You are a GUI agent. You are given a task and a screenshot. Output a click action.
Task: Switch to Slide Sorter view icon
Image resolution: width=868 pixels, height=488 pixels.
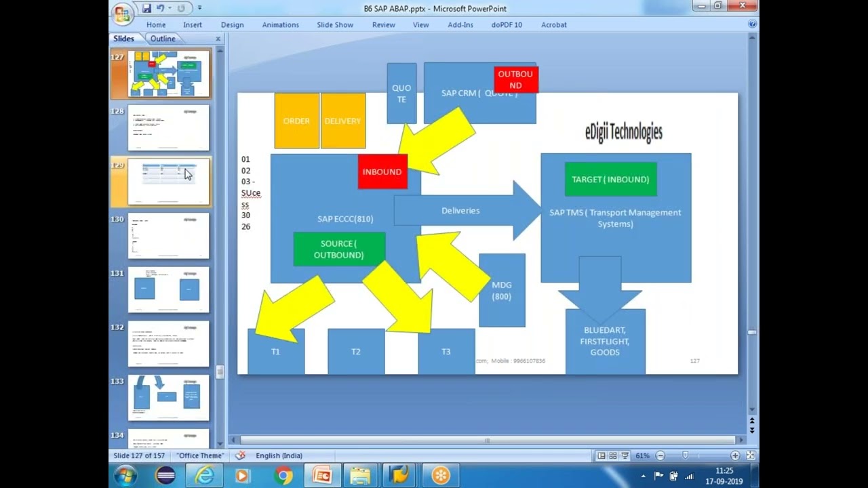tap(613, 456)
